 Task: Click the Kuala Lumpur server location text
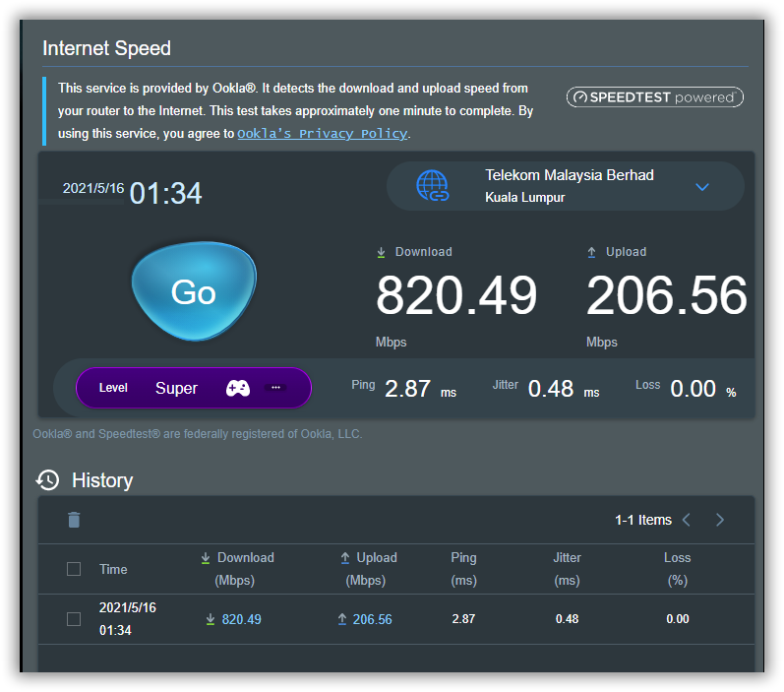525,198
